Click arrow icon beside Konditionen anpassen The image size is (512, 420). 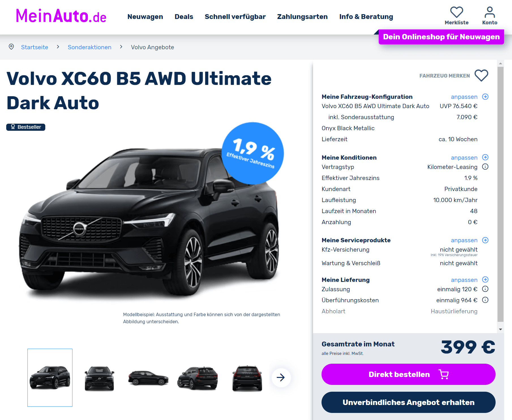coord(485,157)
